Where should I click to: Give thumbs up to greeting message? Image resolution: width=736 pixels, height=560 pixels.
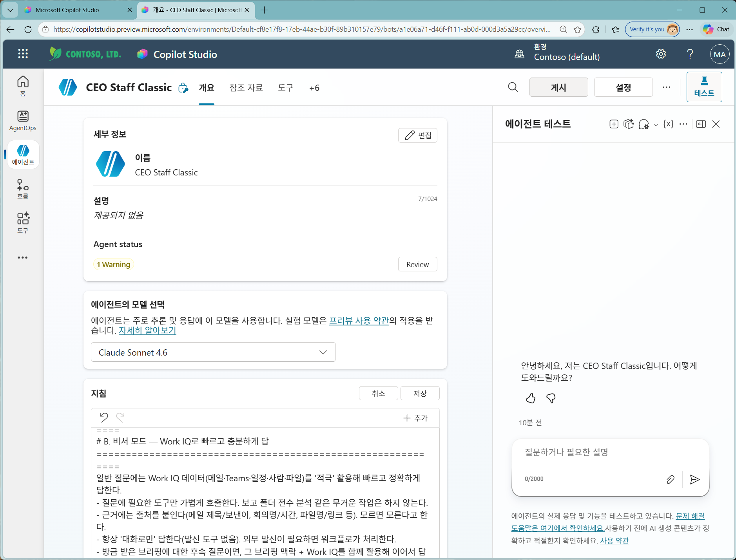[x=531, y=398]
